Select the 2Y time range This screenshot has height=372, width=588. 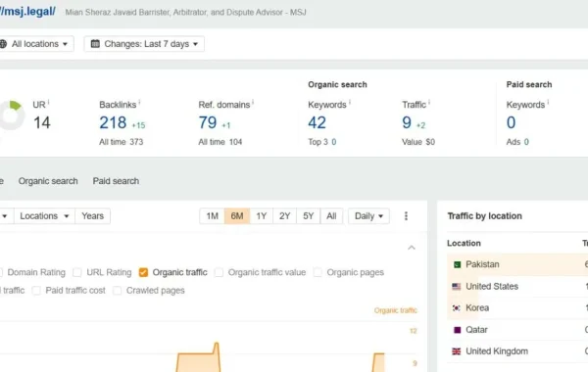tap(284, 216)
